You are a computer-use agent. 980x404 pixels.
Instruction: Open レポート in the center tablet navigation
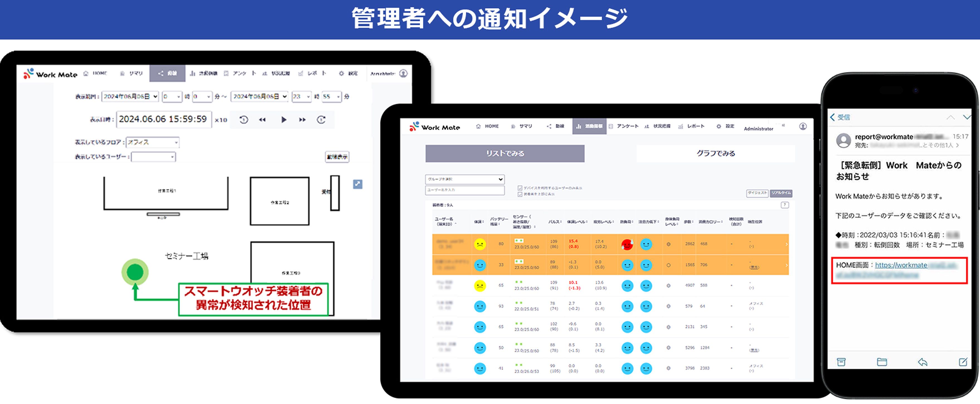tap(691, 126)
